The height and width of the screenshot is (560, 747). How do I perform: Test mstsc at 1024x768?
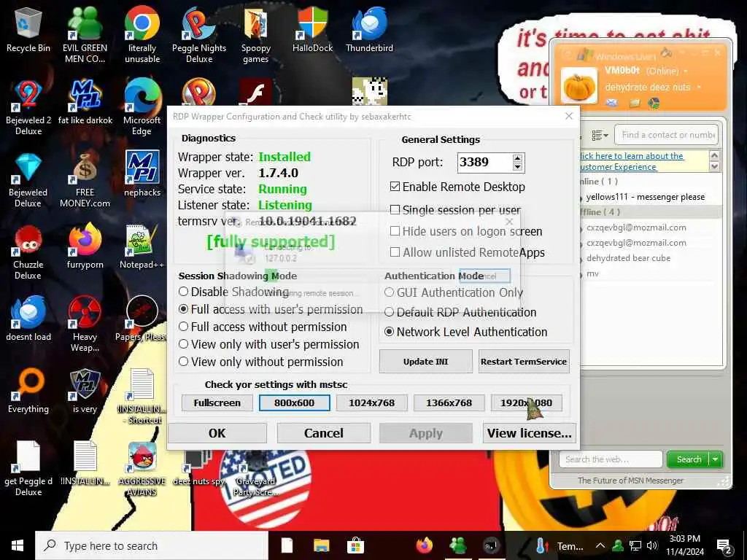coord(371,402)
